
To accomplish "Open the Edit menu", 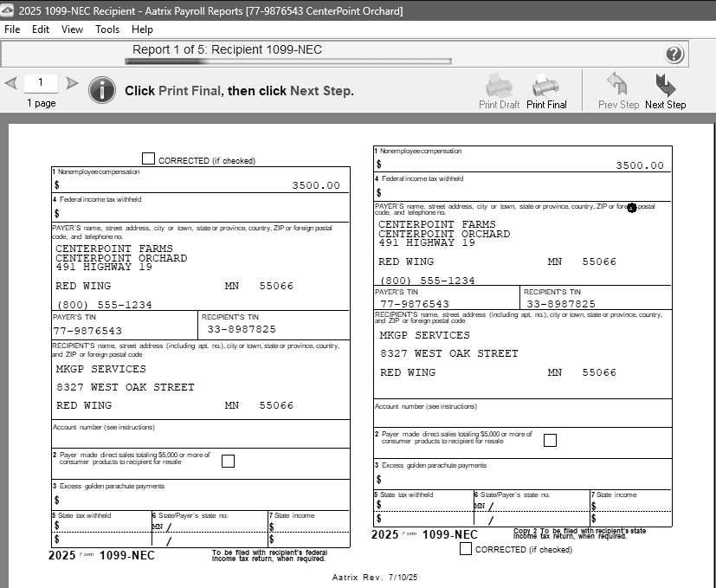I will pyautogui.click(x=41, y=29).
